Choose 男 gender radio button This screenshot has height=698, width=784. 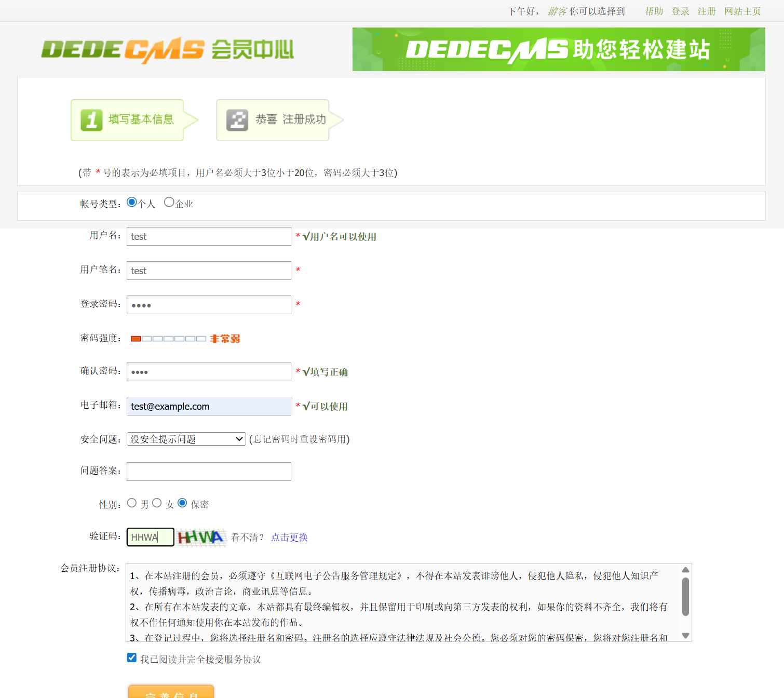[x=132, y=503]
